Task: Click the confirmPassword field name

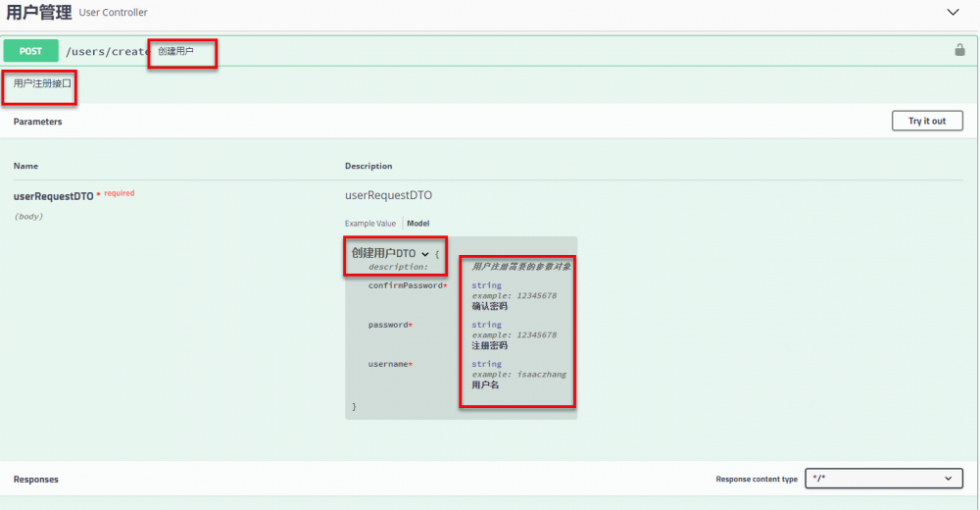Action: [406, 285]
